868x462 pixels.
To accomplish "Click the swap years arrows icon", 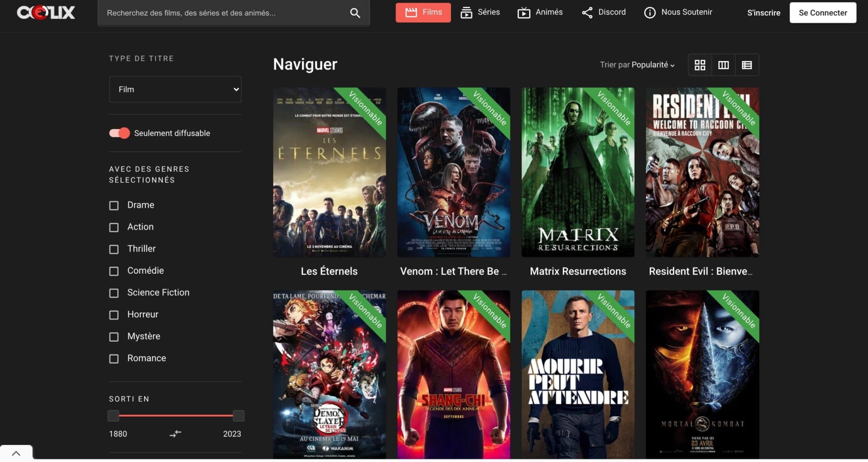I will point(175,434).
